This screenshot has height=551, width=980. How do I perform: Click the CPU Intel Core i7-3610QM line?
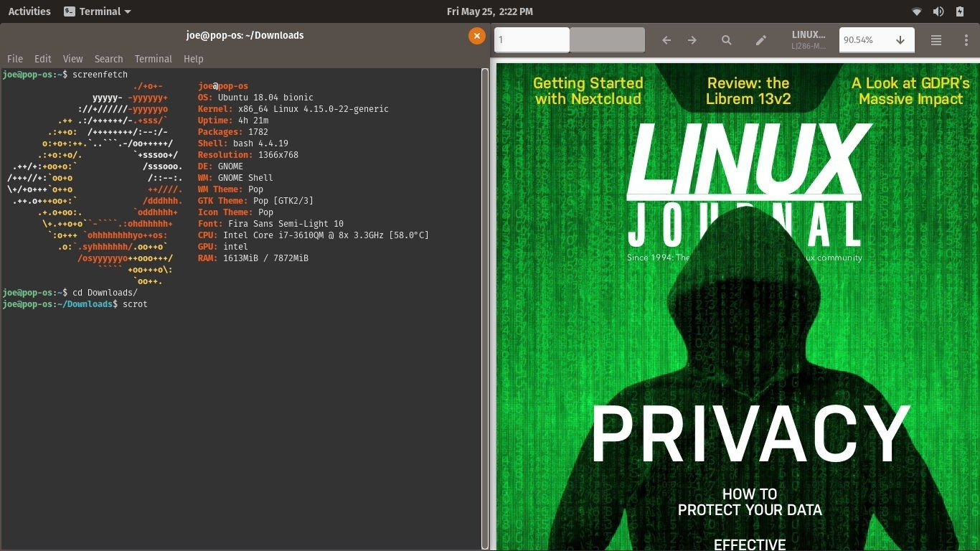tap(314, 235)
